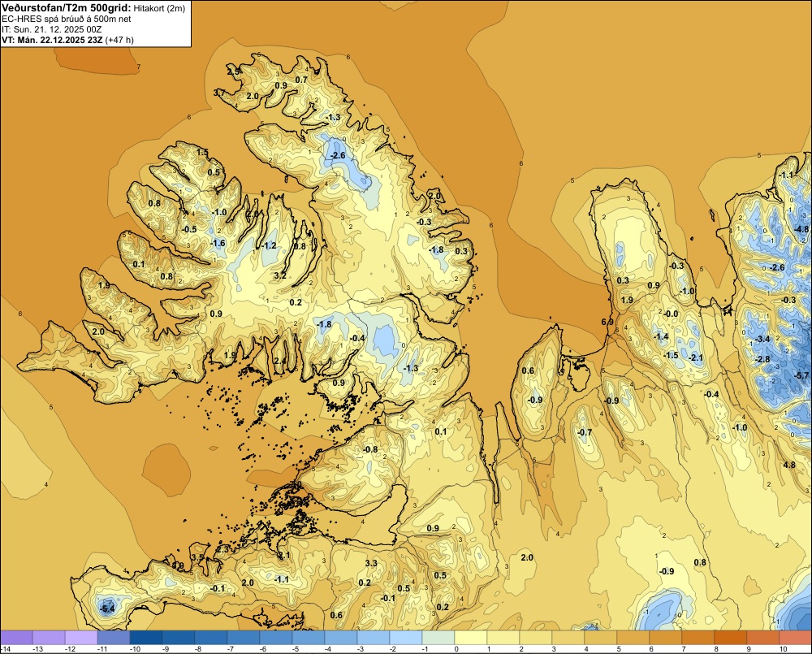Click the '-1.5' temperature value

671,355
